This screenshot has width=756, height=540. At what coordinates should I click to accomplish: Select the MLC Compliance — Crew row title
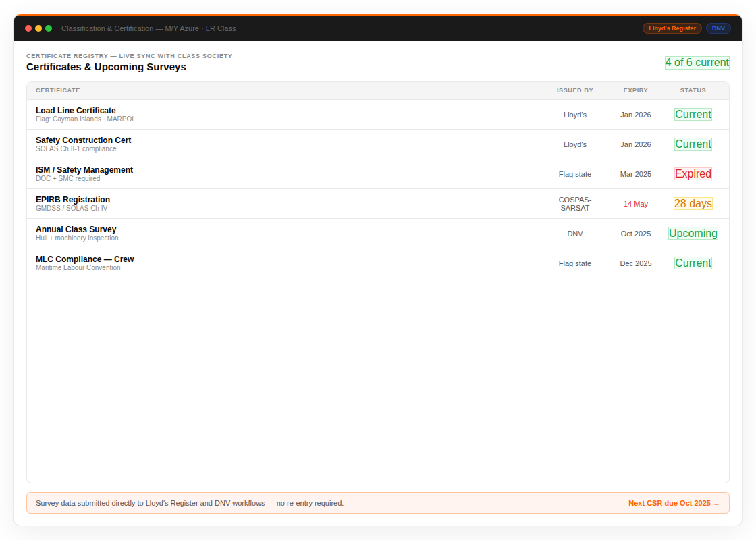tap(85, 259)
